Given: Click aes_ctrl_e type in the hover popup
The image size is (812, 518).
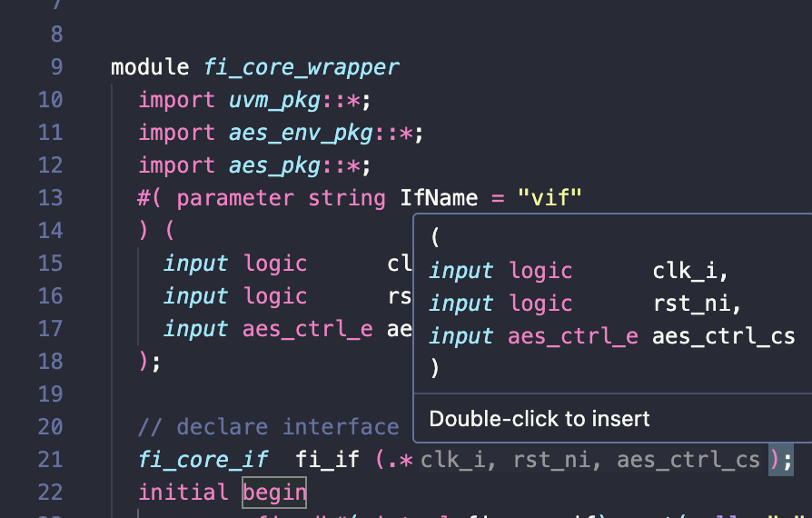Looking at the screenshot, I should 573,336.
